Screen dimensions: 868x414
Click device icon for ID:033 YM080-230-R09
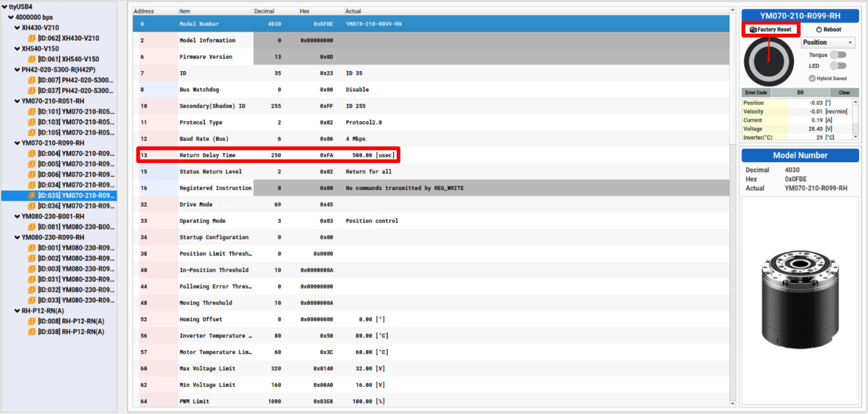pos(32,300)
